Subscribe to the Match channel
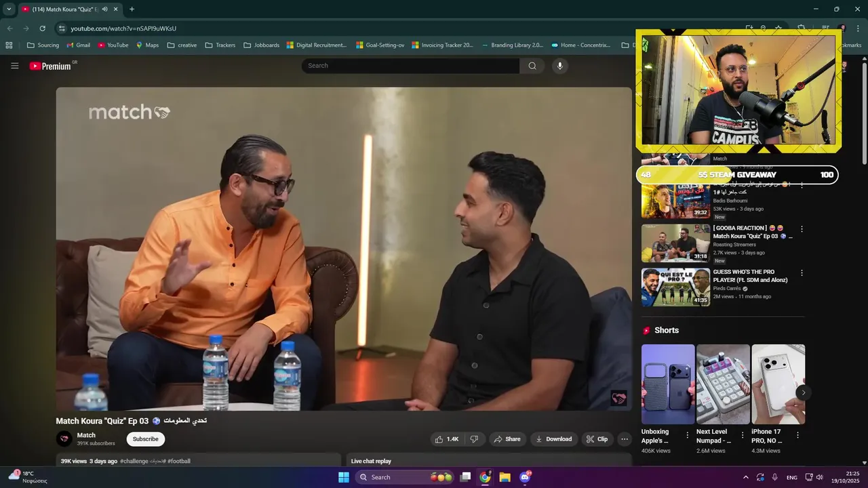Viewport: 868px width, 488px height. (x=145, y=439)
